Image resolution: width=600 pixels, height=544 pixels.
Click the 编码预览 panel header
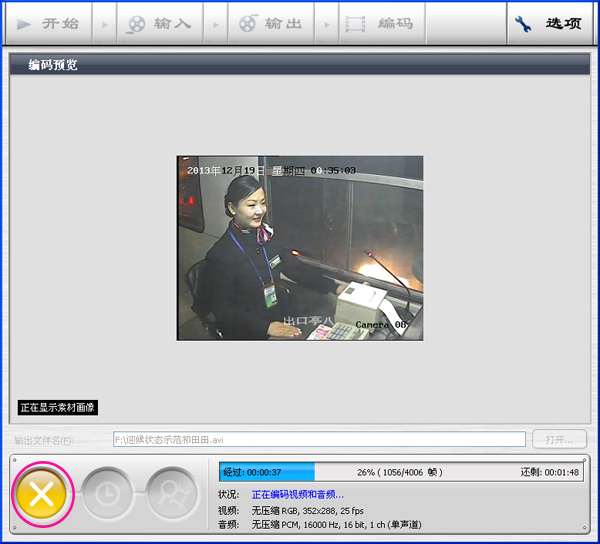pyautogui.click(x=300, y=66)
